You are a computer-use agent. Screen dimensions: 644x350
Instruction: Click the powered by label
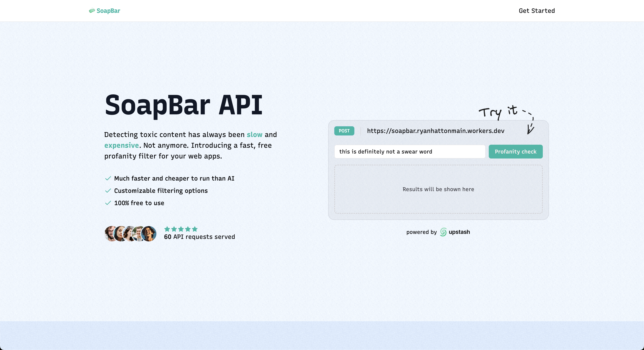click(x=421, y=232)
